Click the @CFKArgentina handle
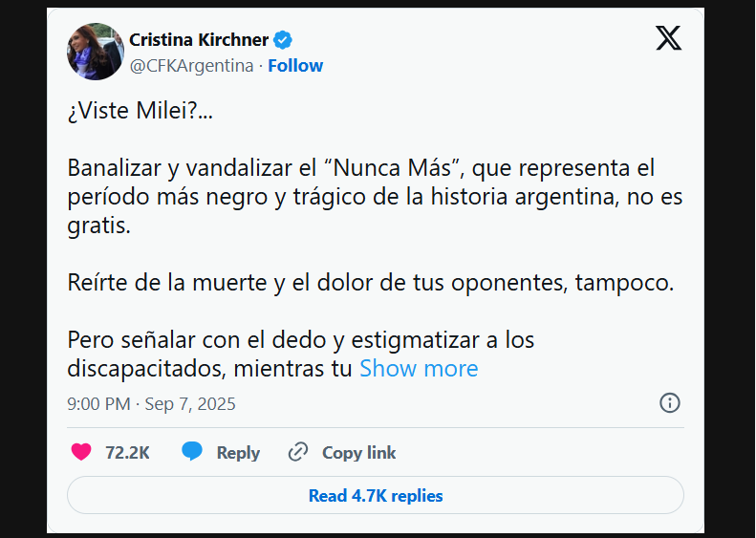 pyautogui.click(x=191, y=65)
